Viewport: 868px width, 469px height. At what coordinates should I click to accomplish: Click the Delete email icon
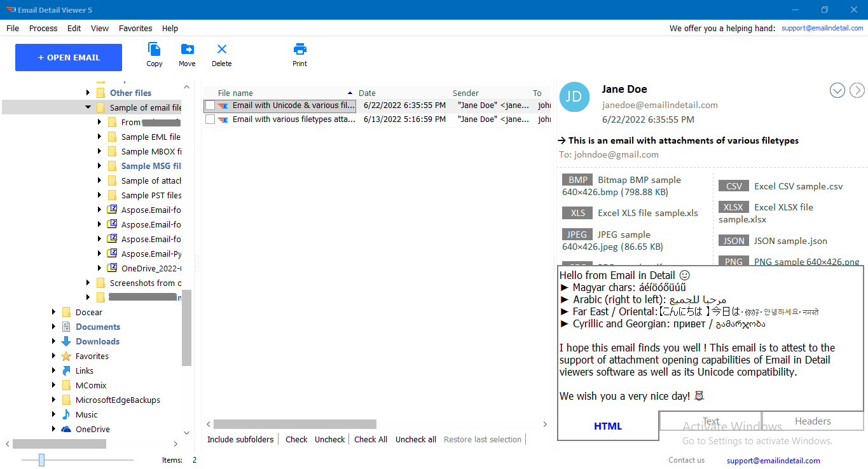point(221,55)
